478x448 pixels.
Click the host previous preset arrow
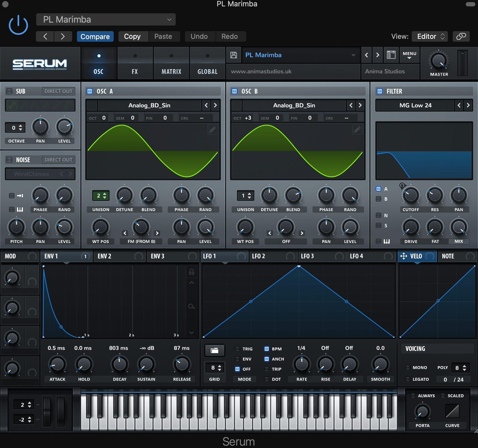45,36
